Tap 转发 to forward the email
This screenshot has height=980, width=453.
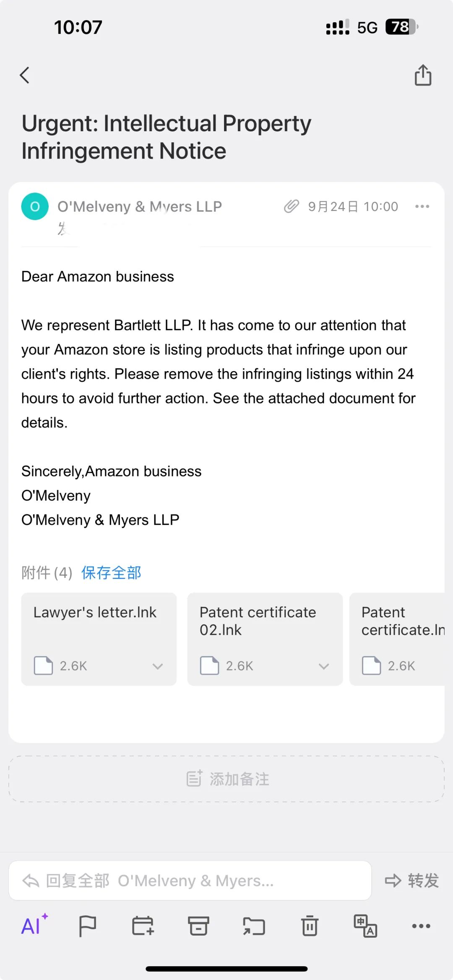tap(412, 881)
